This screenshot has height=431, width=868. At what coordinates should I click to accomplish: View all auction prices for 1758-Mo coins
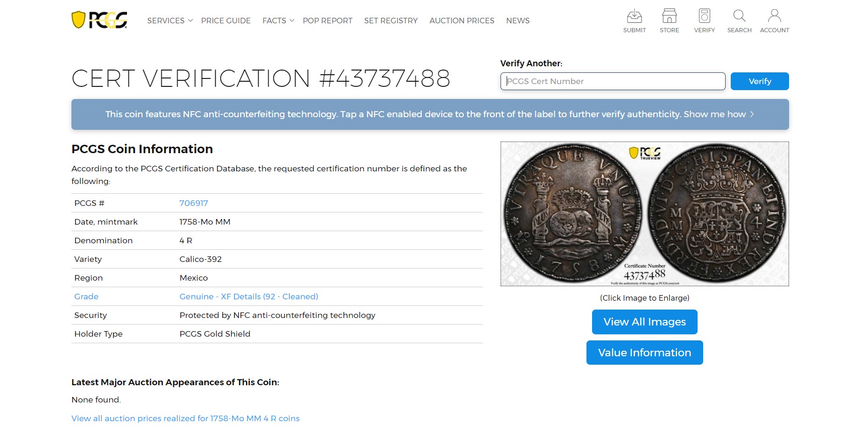pyautogui.click(x=185, y=418)
